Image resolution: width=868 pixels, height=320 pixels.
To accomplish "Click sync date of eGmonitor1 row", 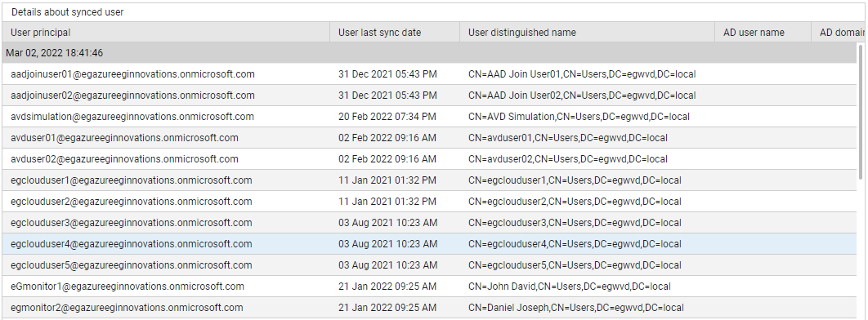I will tap(387, 287).
